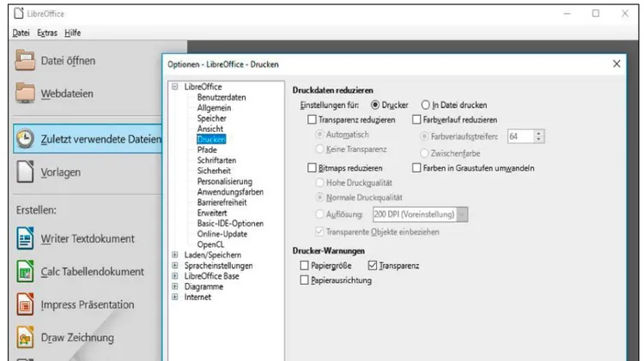The height and width of the screenshot is (361, 644).
Task: Click the clock icon for Zuletzt verwendete Dateien
Action: [25, 139]
